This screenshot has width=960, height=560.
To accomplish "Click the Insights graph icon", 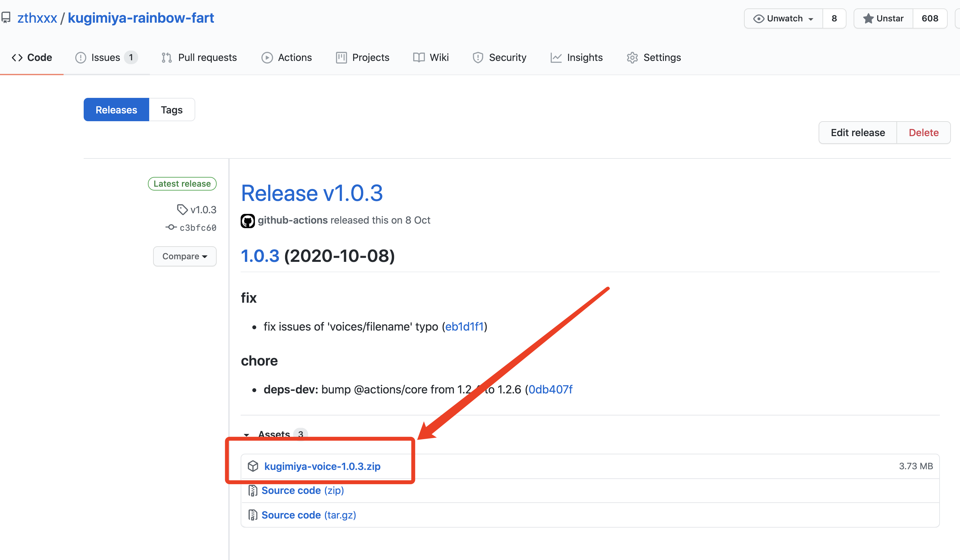I will pyautogui.click(x=556, y=57).
